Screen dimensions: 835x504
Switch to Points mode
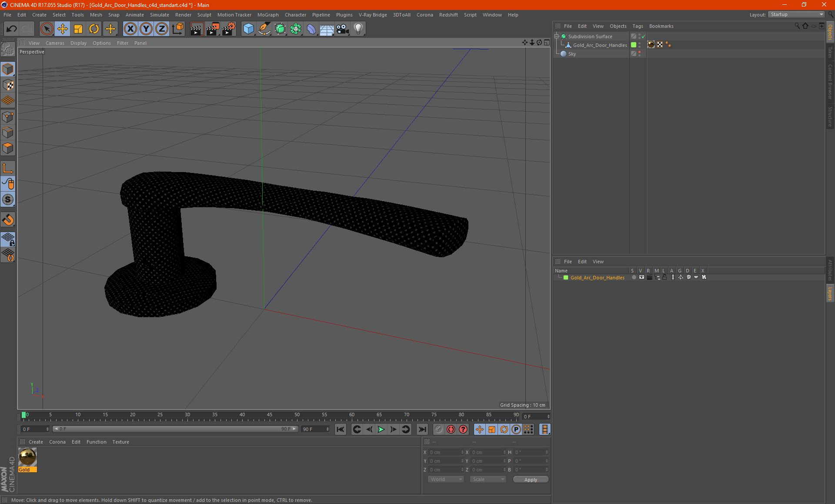click(8, 117)
